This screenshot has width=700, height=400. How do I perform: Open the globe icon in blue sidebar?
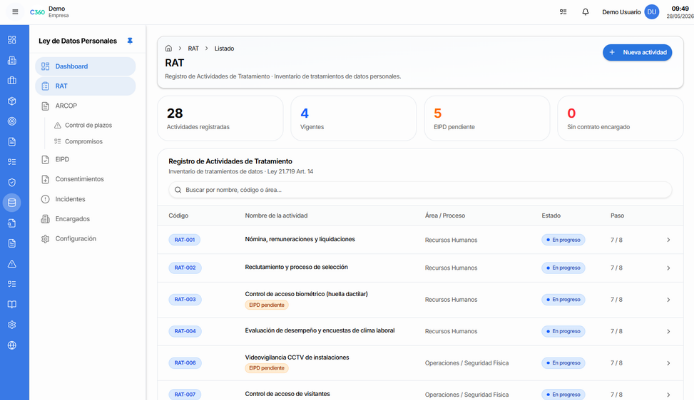(12, 345)
